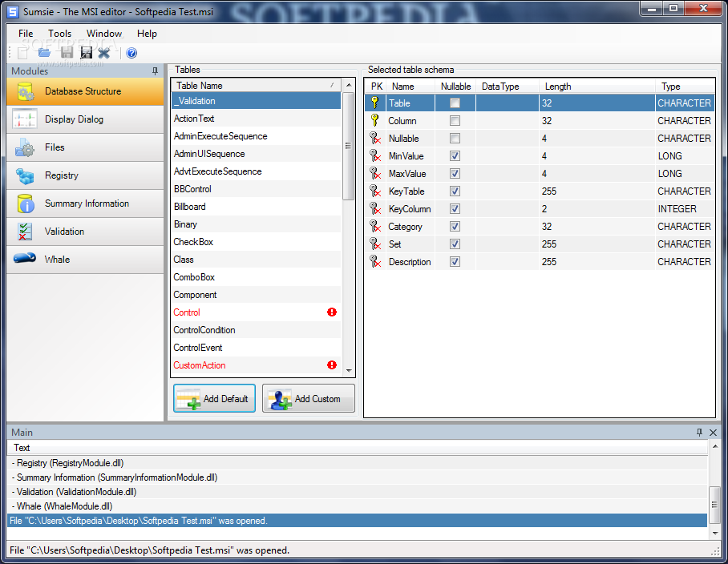Open Help via blue question mark icon
The width and height of the screenshot is (728, 564).
click(x=131, y=53)
